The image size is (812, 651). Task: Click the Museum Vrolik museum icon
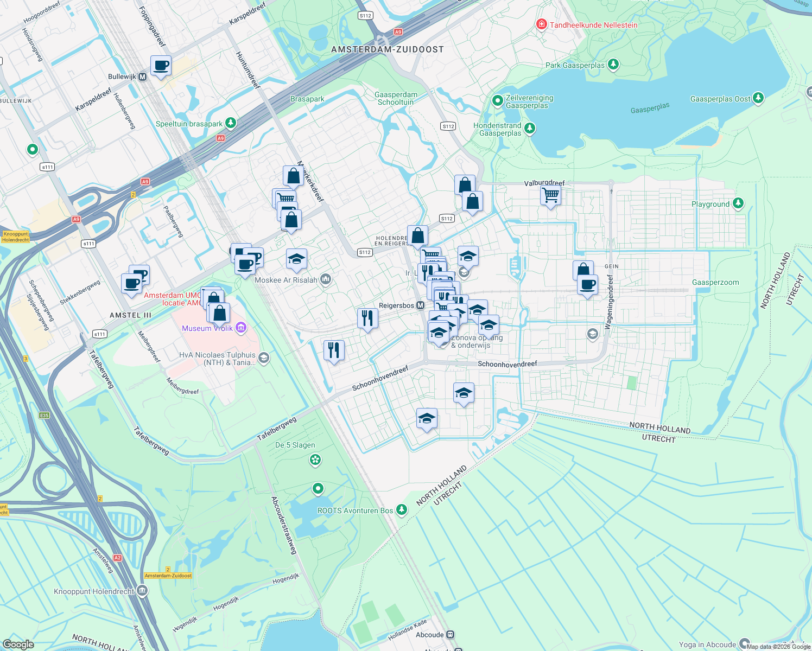pyautogui.click(x=242, y=328)
